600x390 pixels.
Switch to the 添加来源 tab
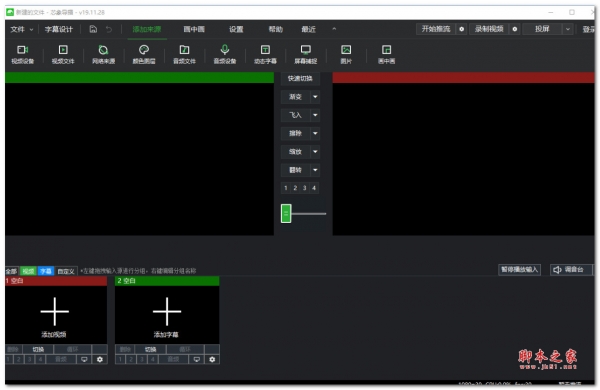(x=147, y=29)
